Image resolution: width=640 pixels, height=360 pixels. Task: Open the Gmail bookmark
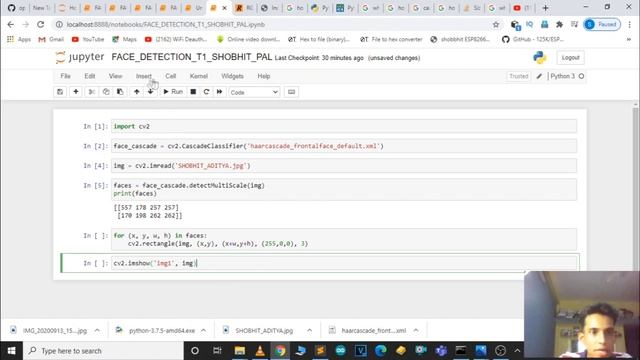(51, 39)
